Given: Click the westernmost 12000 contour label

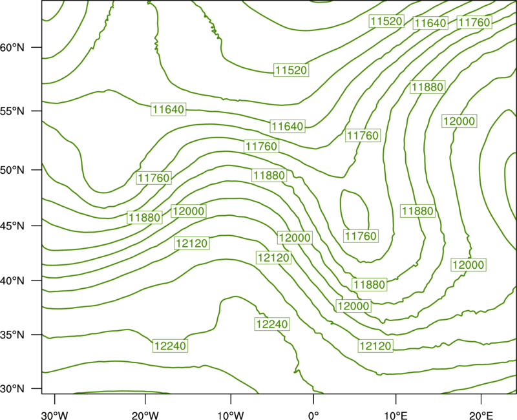Looking at the screenshot, I should 189,211.
